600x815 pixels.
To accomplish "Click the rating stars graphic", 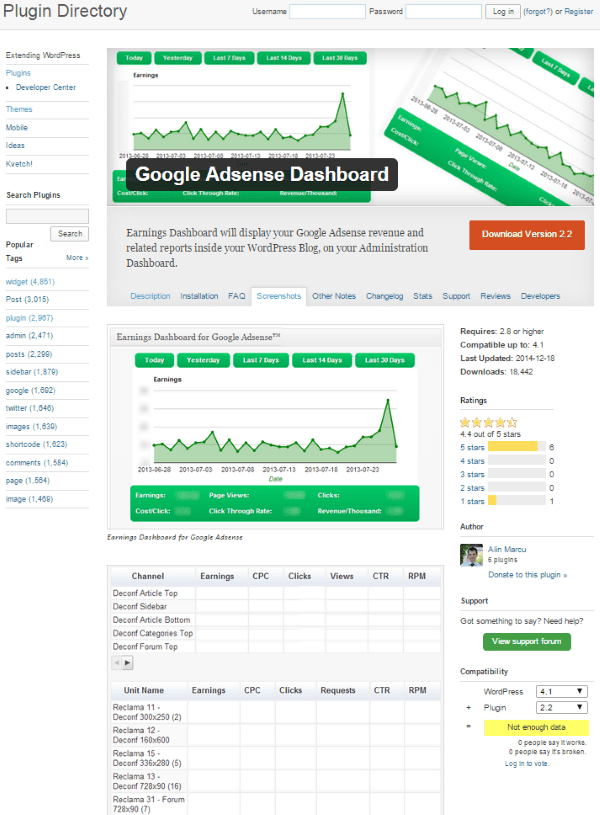I will tap(489, 422).
